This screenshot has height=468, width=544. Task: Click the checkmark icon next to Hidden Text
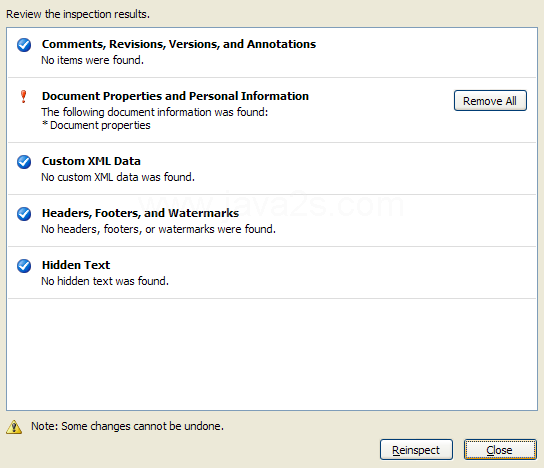(24, 266)
